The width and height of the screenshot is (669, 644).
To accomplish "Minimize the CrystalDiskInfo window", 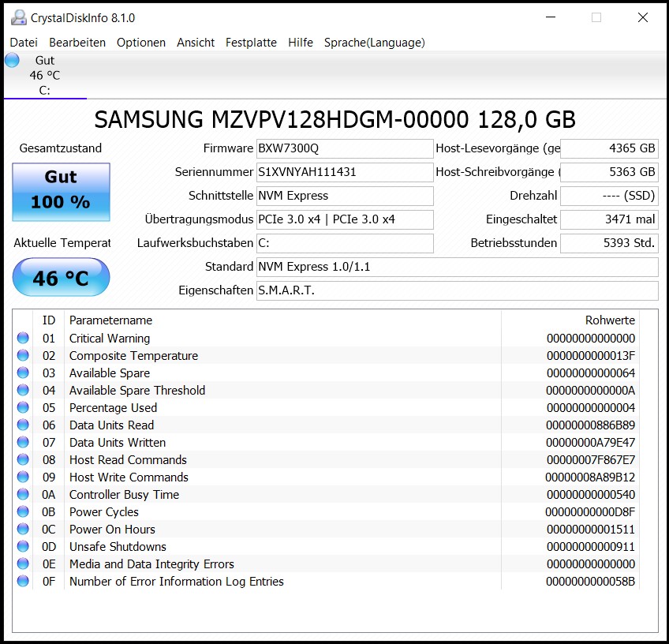I will point(551,17).
